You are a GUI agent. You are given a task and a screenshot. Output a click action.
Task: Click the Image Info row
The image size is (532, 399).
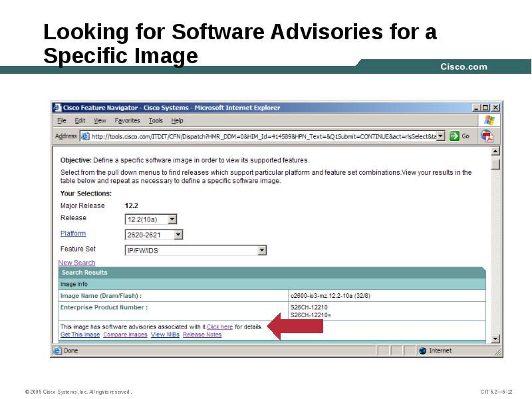point(272,284)
